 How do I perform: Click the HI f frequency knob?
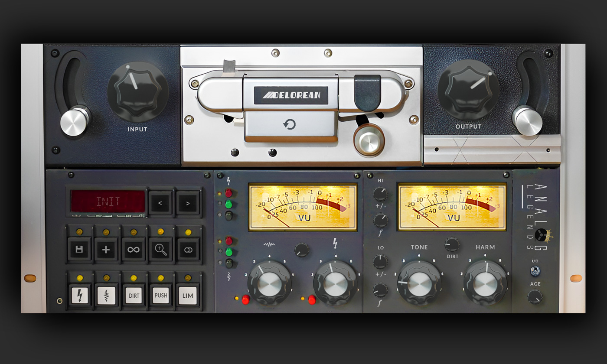pyautogui.click(x=380, y=220)
